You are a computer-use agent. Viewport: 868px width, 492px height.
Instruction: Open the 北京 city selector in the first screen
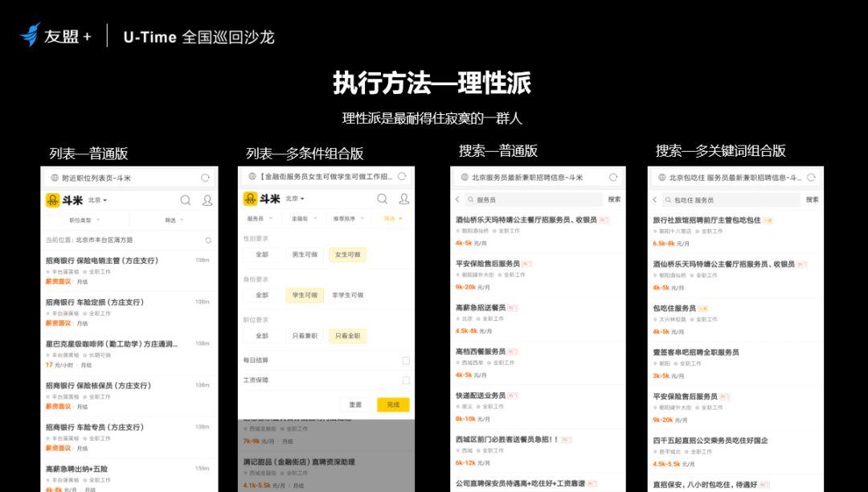tap(97, 200)
